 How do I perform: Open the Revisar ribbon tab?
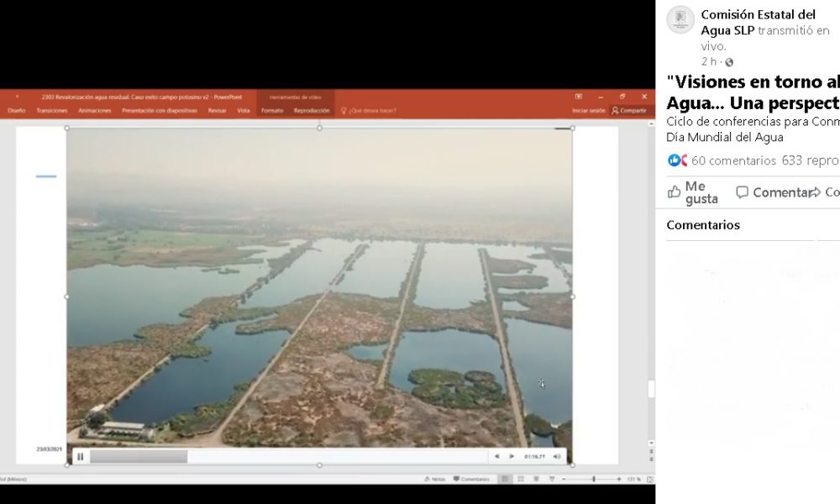217,111
